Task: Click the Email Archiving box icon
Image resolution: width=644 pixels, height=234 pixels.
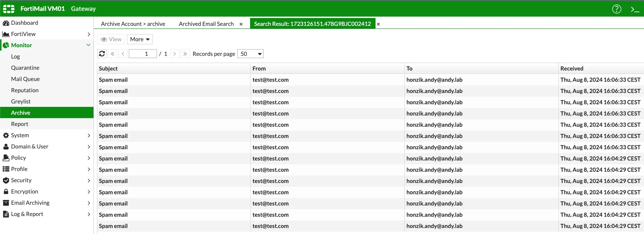Action: coord(6,203)
